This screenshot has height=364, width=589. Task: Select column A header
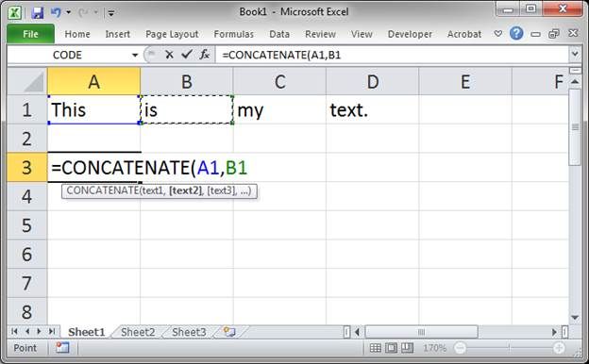point(93,81)
